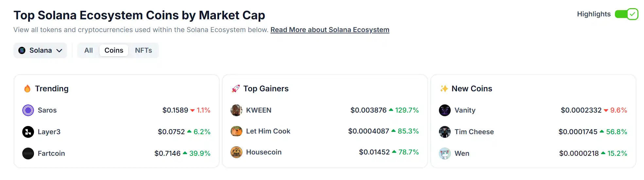
Task: Click the Fartcoin coin name
Action: [51, 153]
